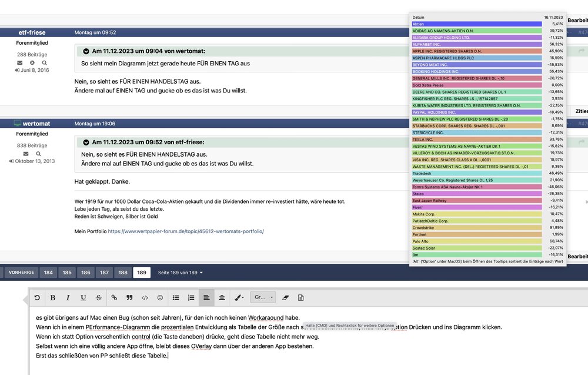
Task: Remove formatting with the eraser icon
Action: click(285, 298)
